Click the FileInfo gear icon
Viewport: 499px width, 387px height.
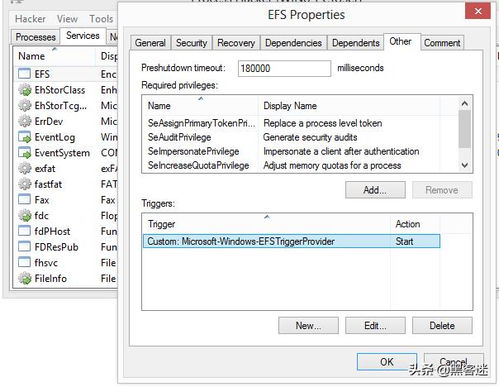(25, 278)
